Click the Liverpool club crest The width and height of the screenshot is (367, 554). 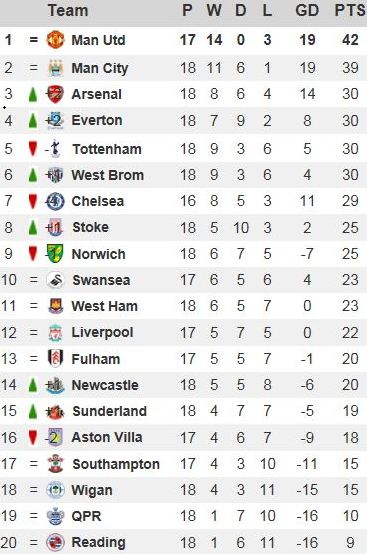click(55, 332)
